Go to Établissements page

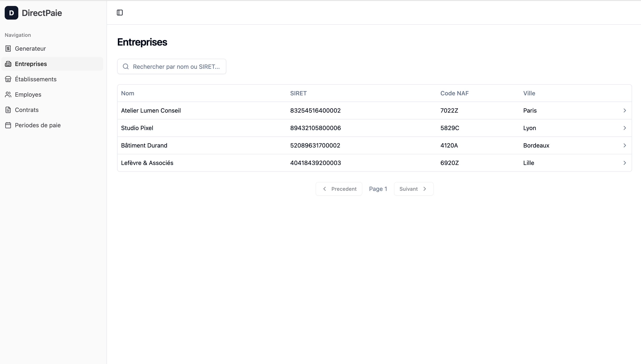tap(52, 79)
